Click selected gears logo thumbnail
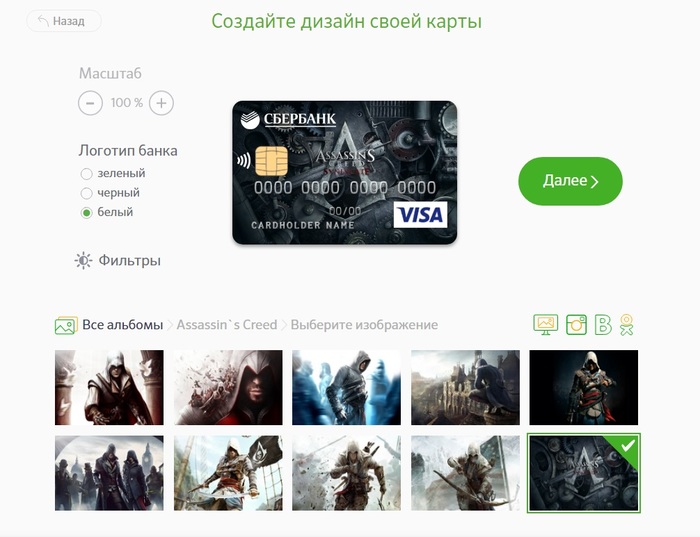 [583, 473]
